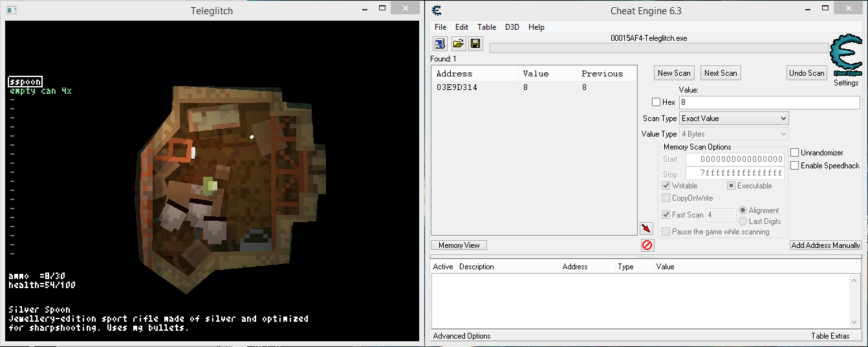
Task: Click the save floppy disk icon
Action: (475, 43)
